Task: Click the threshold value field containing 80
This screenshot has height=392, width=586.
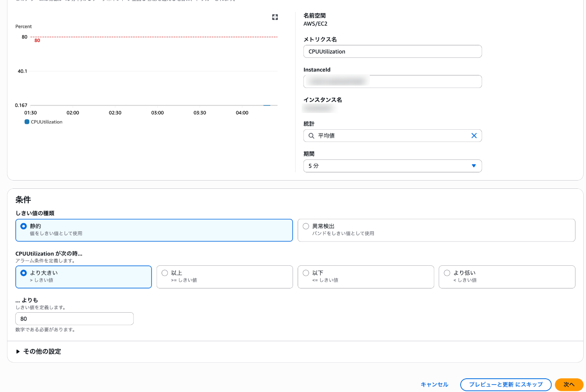Action: pos(74,319)
